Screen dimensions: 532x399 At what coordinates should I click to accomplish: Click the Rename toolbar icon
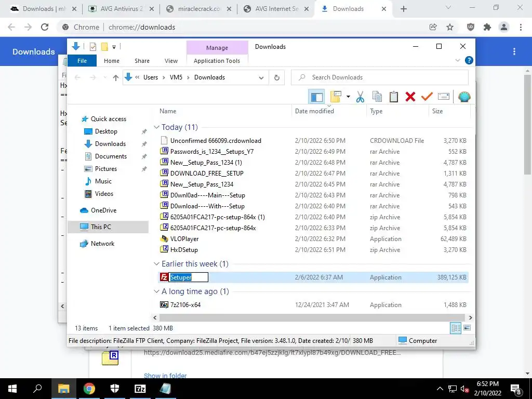click(444, 97)
